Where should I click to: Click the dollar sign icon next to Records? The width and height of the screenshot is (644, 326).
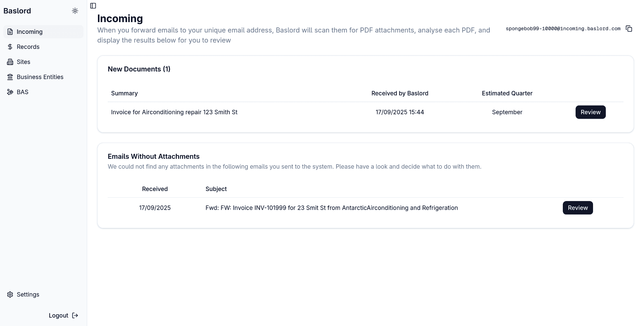tap(10, 47)
